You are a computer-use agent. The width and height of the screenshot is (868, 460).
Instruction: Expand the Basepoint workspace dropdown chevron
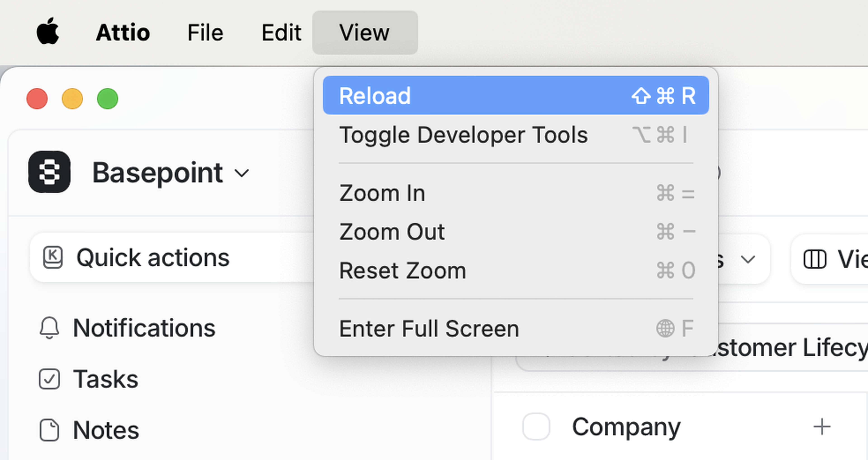click(x=242, y=173)
